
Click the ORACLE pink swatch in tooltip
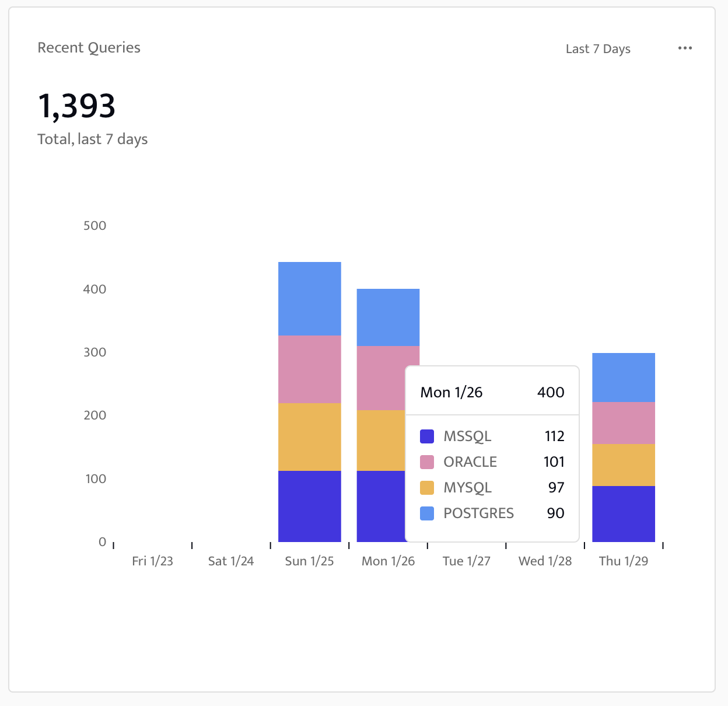point(427,462)
